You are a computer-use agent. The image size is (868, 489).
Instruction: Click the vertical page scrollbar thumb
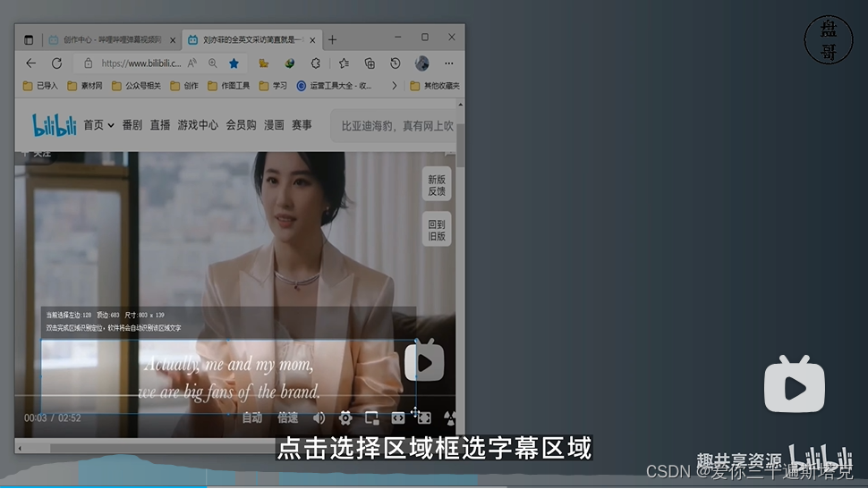[460, 145]
